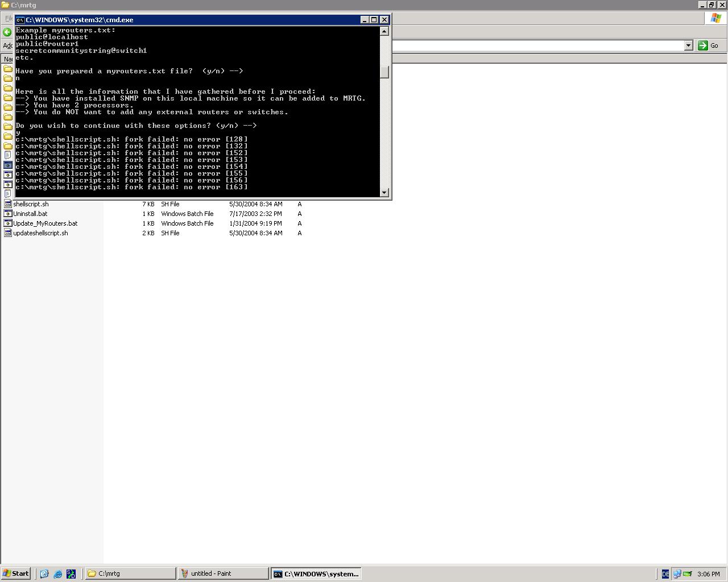728x582 pixels.
Task: Click the green Back arrow in Explorer
Action: click(7, 32)
